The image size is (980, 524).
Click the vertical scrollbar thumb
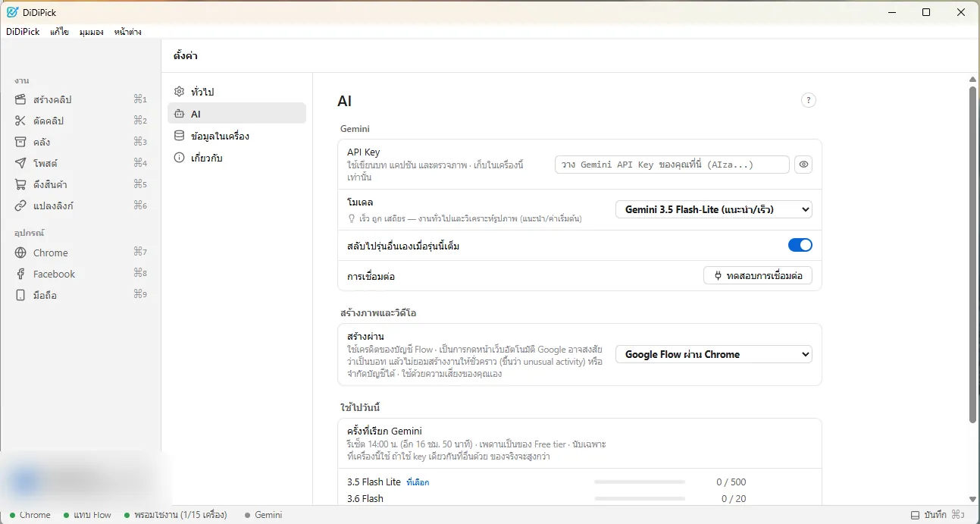pos(973,255)
